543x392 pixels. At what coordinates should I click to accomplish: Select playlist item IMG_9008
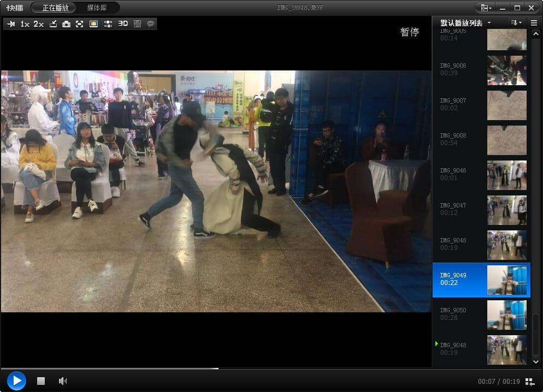[x=481, y=140]
